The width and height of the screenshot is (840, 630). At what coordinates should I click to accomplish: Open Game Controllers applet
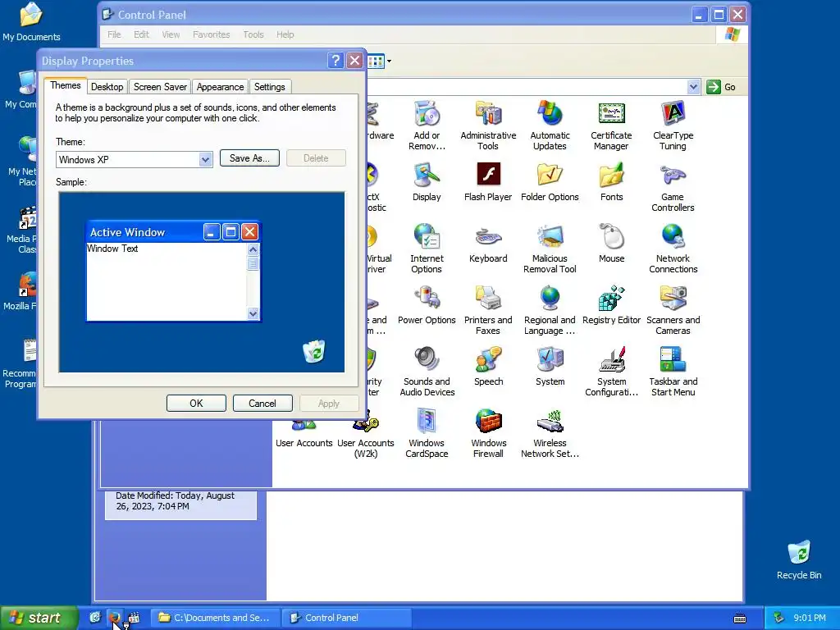[x=673, y=188]
